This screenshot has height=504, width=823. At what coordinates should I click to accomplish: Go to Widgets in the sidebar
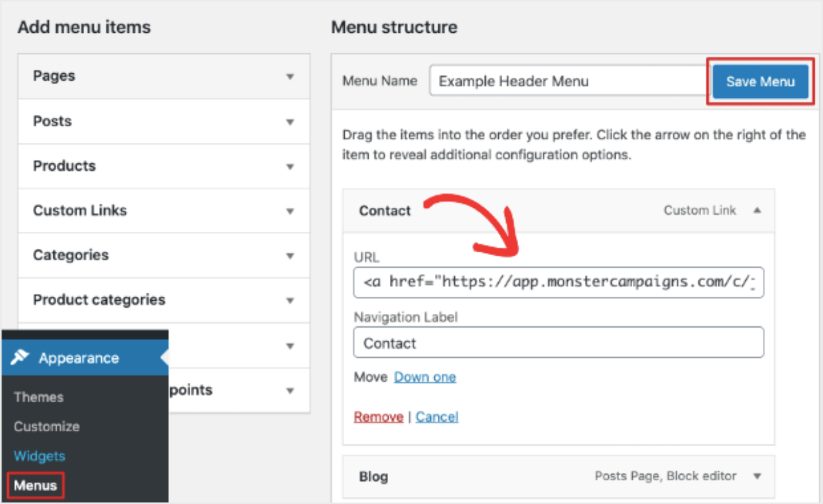click(x=39, y=456)
